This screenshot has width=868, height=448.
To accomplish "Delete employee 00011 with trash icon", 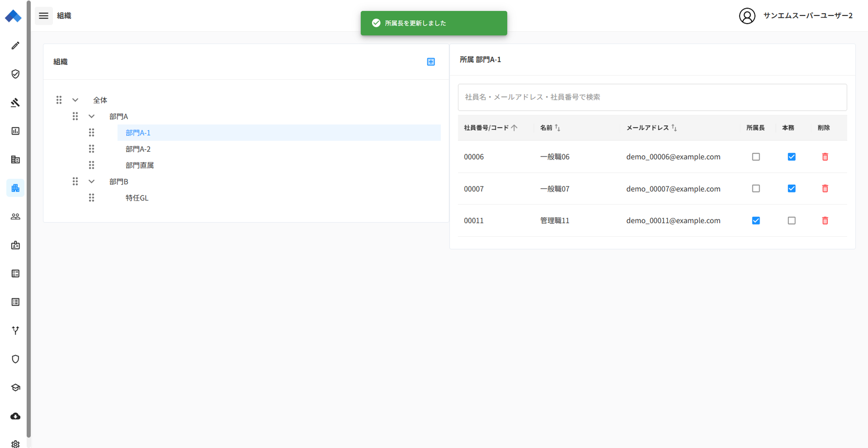I will coord(825,220).
